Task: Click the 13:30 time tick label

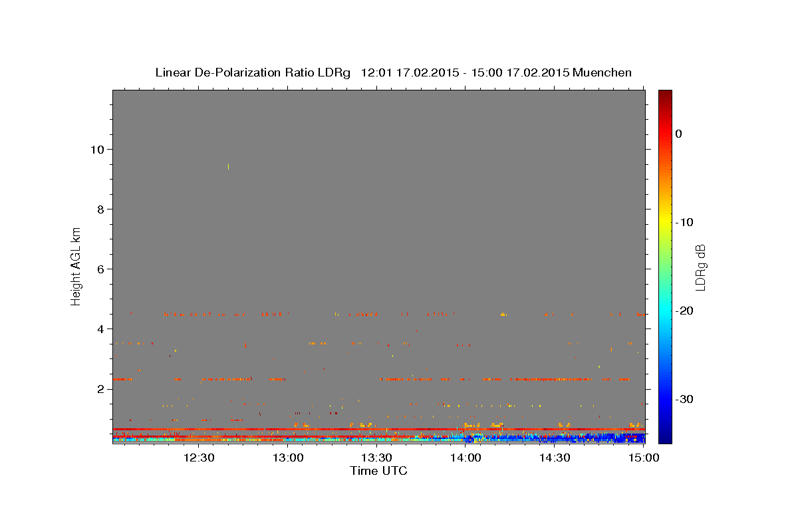Action: 376,458
